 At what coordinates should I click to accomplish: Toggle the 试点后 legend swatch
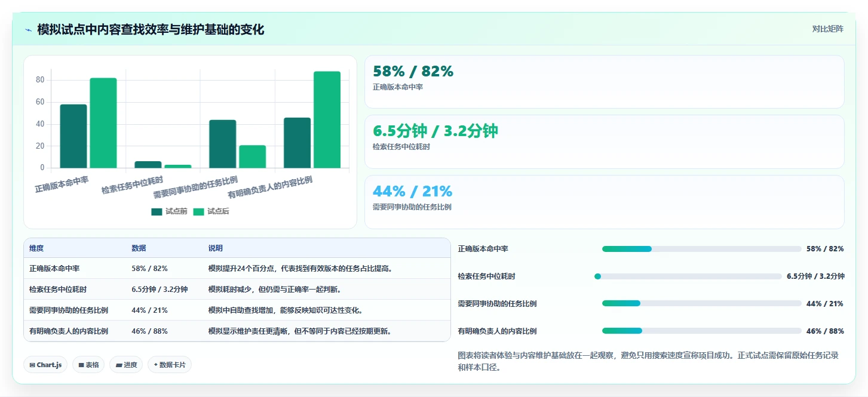coord(199,211)
